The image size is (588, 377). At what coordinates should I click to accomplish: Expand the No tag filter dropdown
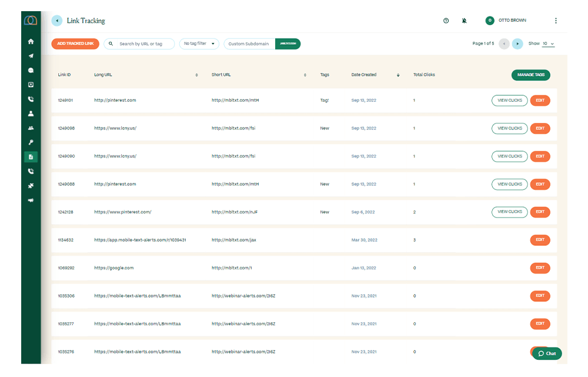pyautogui.click(x=199, y=44)
